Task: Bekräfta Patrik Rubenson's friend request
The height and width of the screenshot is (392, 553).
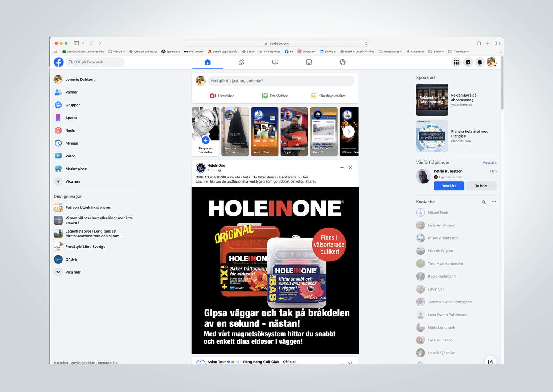Action: tap(449, 186)
